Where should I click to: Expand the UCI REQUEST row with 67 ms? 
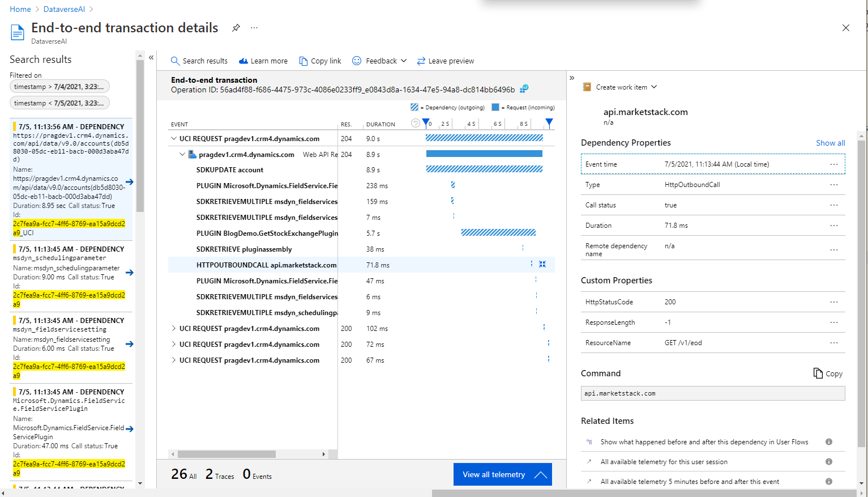pyautogui.click(x=173, y=360)
